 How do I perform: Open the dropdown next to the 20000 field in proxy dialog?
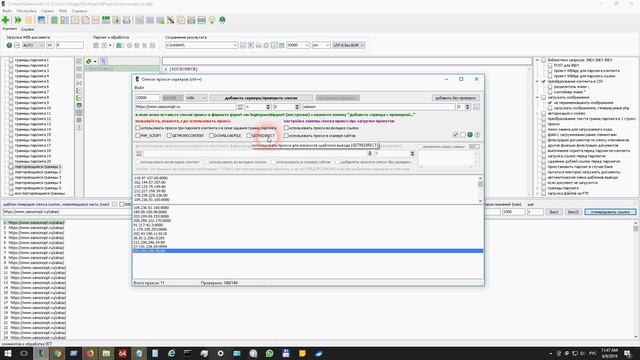click(196, 98)
